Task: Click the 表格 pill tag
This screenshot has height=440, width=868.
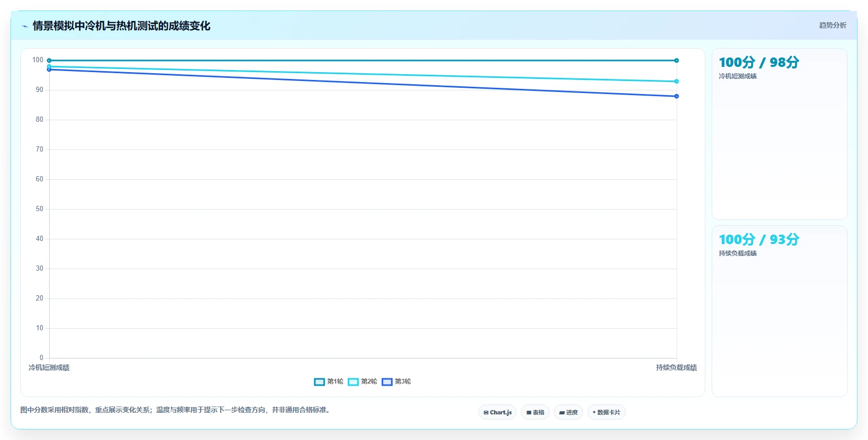Action: click(x=535, y=412)
